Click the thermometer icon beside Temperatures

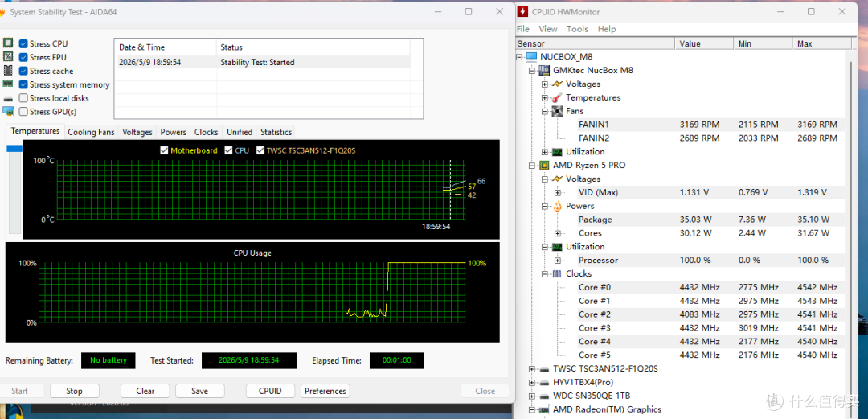(x=558, y=97)
